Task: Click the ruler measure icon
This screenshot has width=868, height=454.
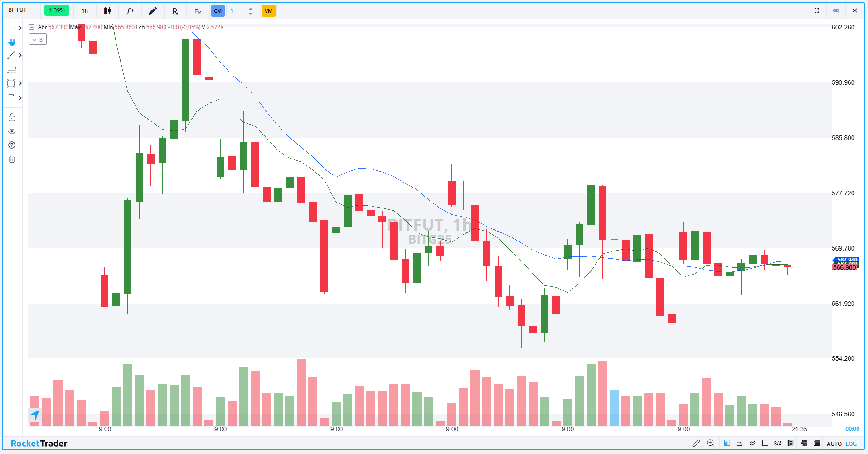Action: 696,443
